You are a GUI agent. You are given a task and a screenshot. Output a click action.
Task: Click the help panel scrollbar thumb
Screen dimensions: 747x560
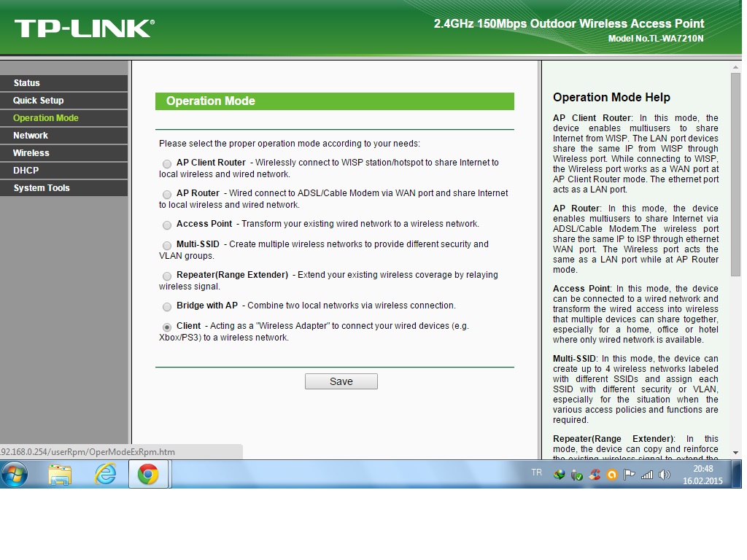pyautogui.click(x=736, y=174)
